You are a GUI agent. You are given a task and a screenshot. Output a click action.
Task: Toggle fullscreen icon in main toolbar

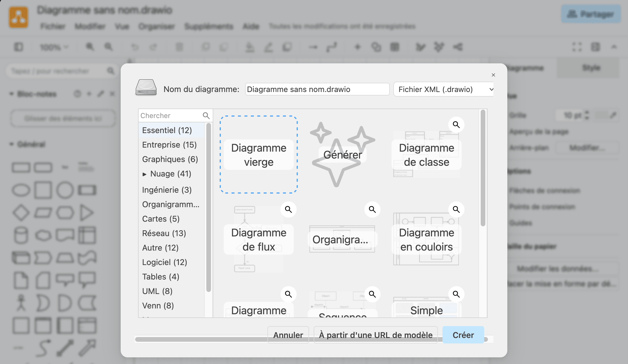(x=577, y=47)
